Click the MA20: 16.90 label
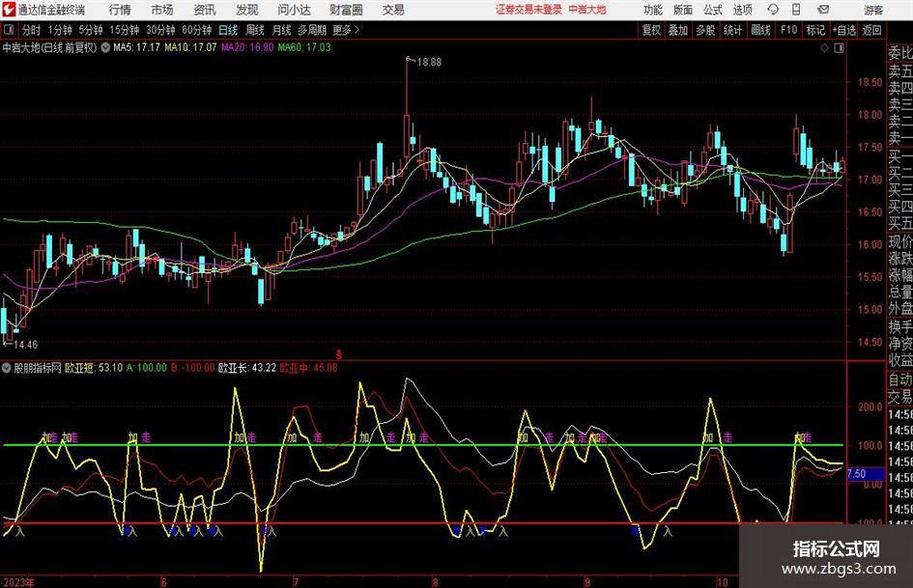The image size is (913, 588). (x=247, y=47)
